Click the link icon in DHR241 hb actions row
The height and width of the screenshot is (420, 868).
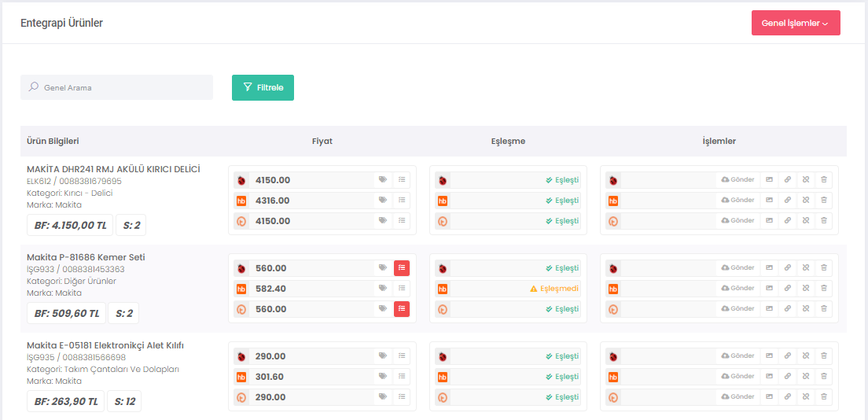pos(788,201)
